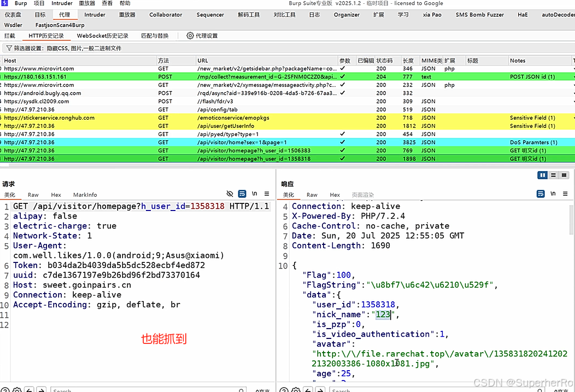Switch to WebSocket历史记录 tab
The height and width of the screenshot is (392, 575).
(x=102, y=36)
